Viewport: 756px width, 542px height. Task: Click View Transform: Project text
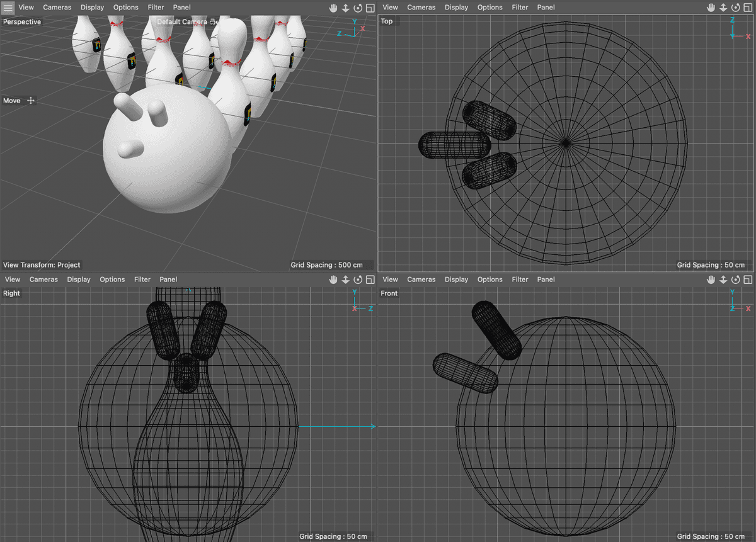42,265
